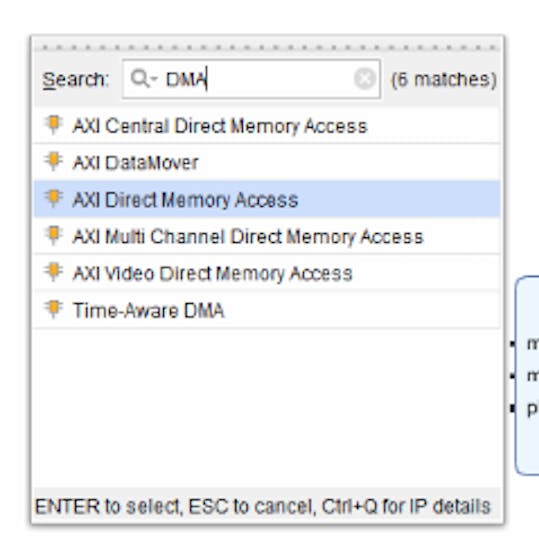The image size is (539, 555).
Task: Click the Search label
Action: 75,79
